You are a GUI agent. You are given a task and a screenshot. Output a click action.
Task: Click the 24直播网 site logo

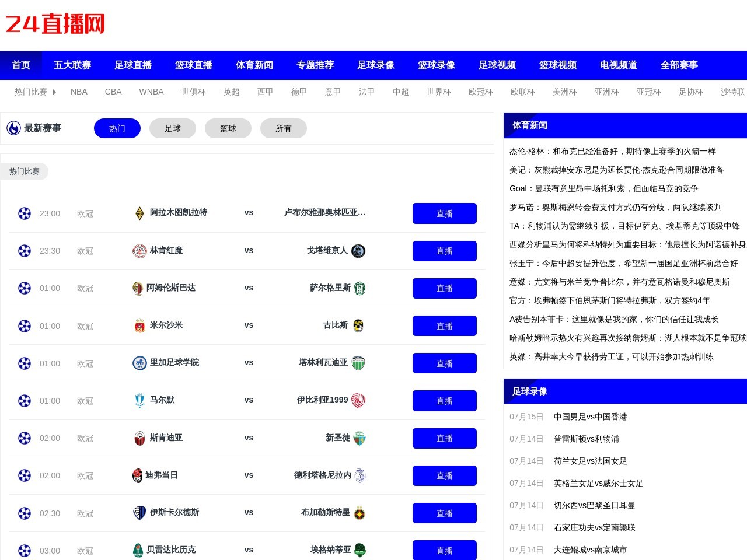tap(54, 24)
